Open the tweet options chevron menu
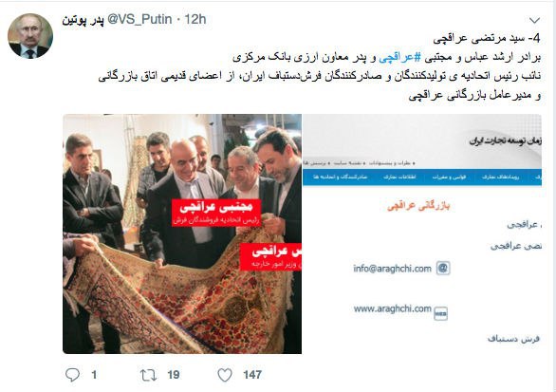The image size is (556, 392). pyautogui.click(x=534, y=20)
